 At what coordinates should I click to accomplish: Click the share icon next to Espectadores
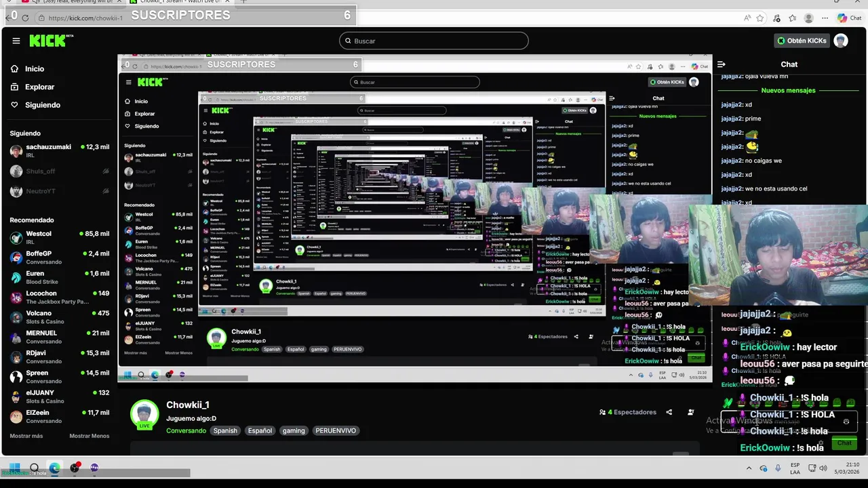pos(669,412)
